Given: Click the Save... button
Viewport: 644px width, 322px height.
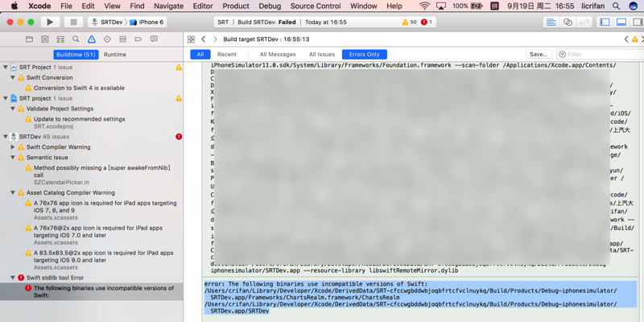Looking at the screenshot, I should [539, 54].
